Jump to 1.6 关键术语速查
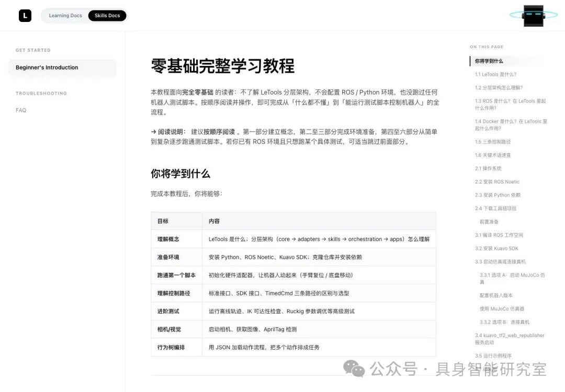 [493, 155]
